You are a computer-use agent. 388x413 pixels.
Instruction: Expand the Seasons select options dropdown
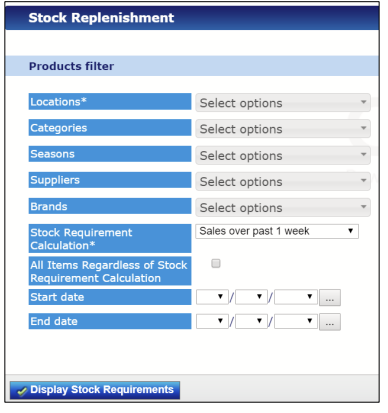pos(283,155)
